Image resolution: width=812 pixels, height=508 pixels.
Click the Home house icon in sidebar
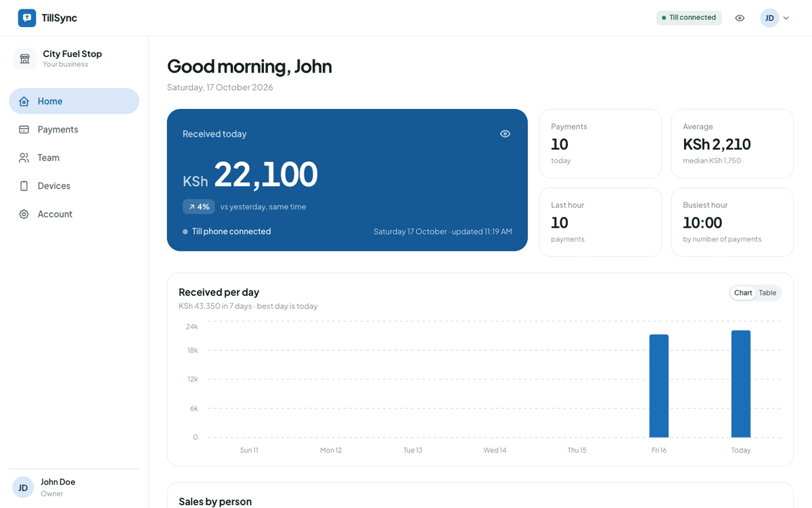coord(24,101)
